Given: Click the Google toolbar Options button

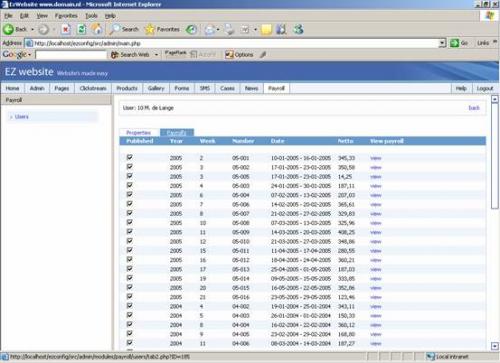Looking at the screenshot, I should (x=239, y=55).
